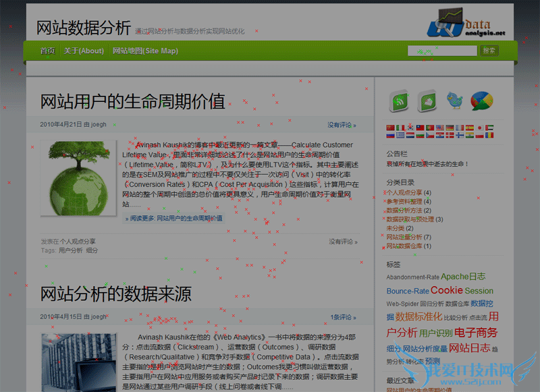This screenshot has height=392, width=540.
Task: Click inside the search input box
Action: pos(442,51)
